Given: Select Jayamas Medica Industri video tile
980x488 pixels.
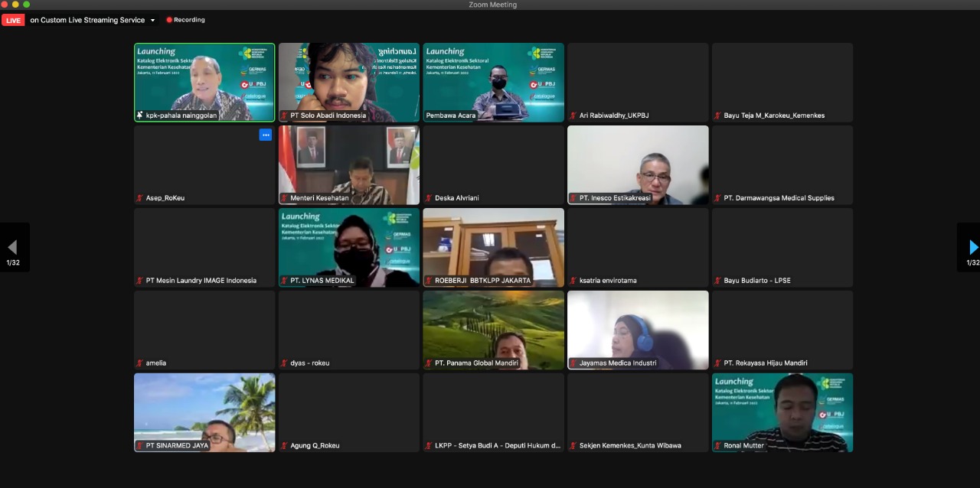Looking at the screenshot, I should [639, 330].
